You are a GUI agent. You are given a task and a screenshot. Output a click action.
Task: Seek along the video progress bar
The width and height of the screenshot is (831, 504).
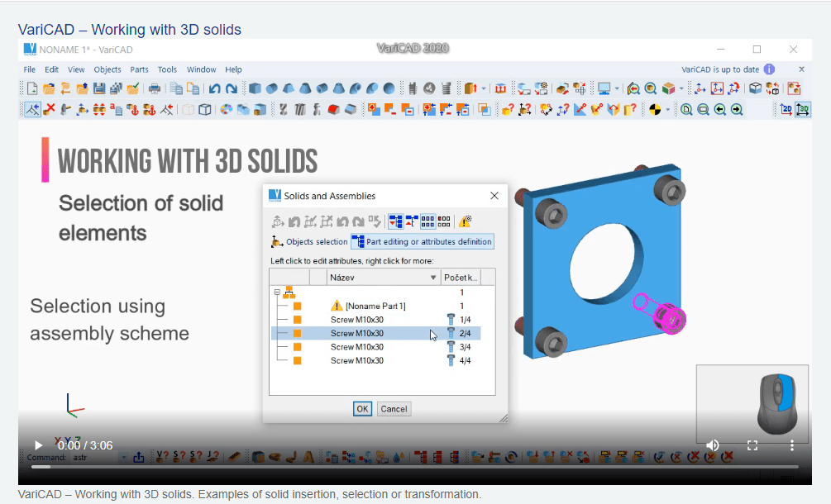(x=415, y=467)
